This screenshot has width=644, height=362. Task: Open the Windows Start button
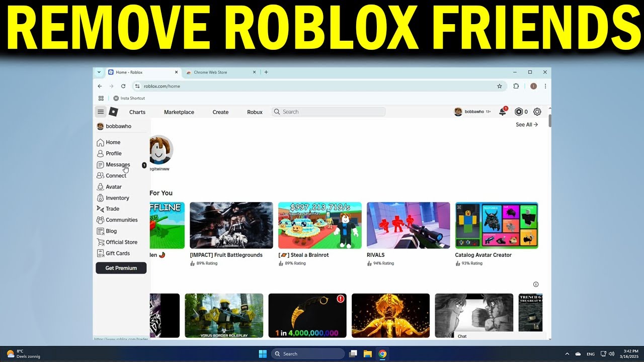coord(263,354)
